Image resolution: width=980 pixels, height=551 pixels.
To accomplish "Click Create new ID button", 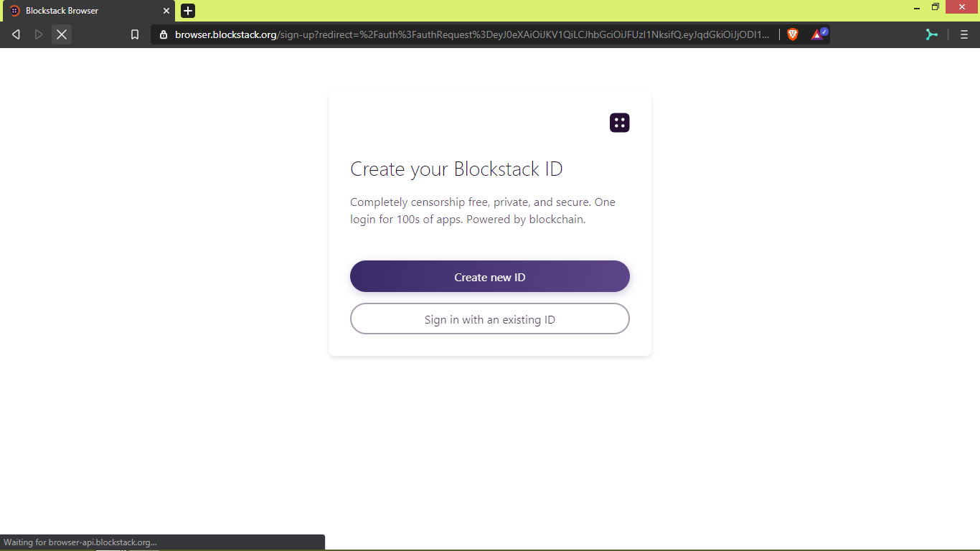I will (x=490, y=276).
